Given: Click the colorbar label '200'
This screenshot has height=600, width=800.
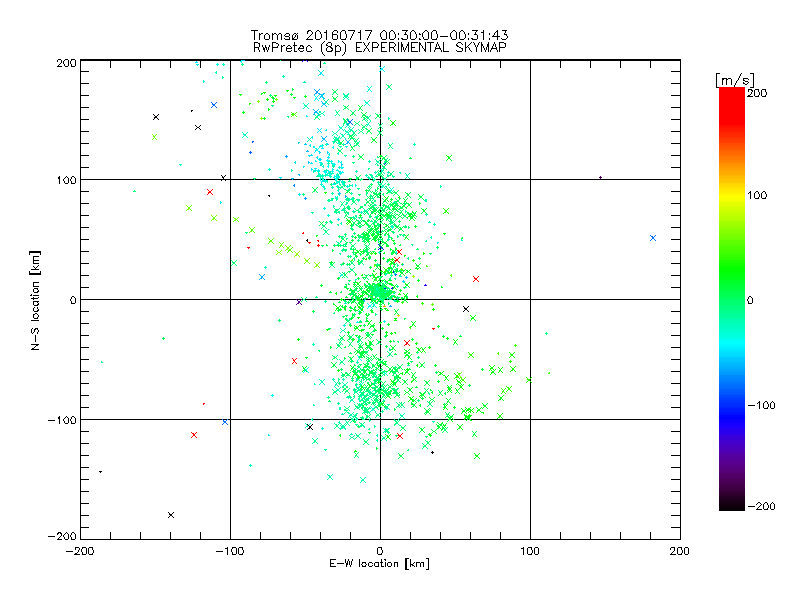Looking at the screenshot, I should (x=757, y=93).
